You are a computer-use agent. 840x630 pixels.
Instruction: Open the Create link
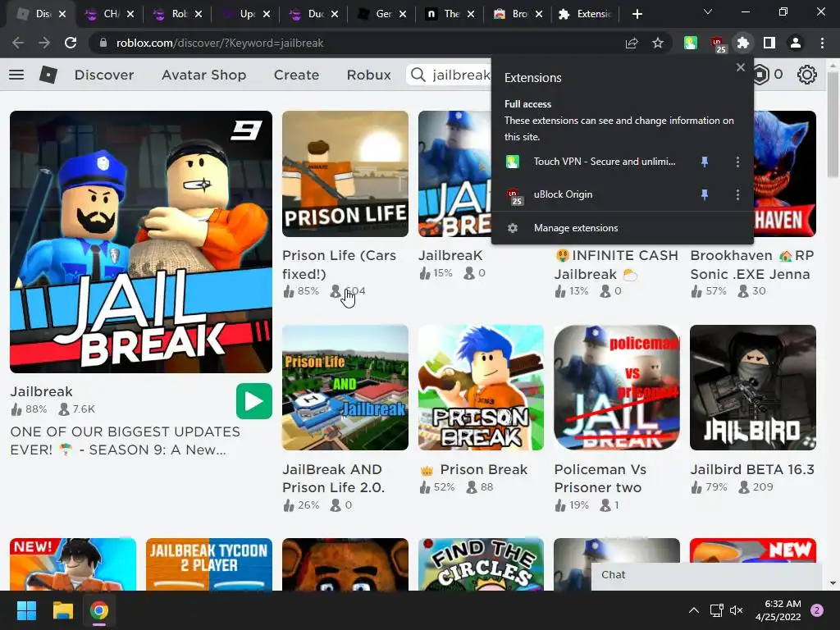[x=296, y=75]
